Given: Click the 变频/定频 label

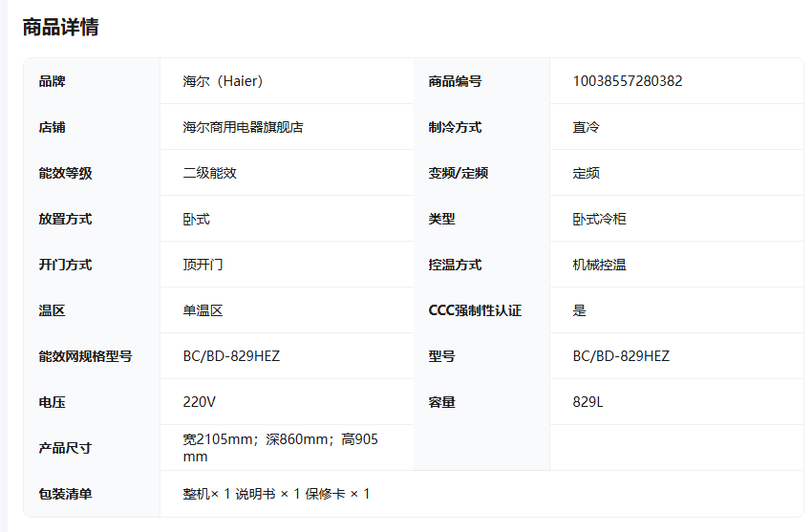Looking at the screenshot, I should [458, 173].
